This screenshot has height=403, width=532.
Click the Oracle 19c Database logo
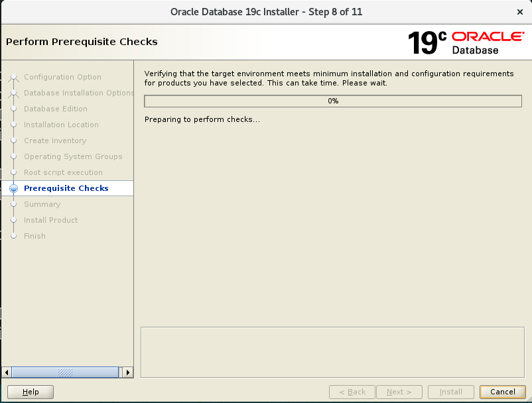coord(466,42)
